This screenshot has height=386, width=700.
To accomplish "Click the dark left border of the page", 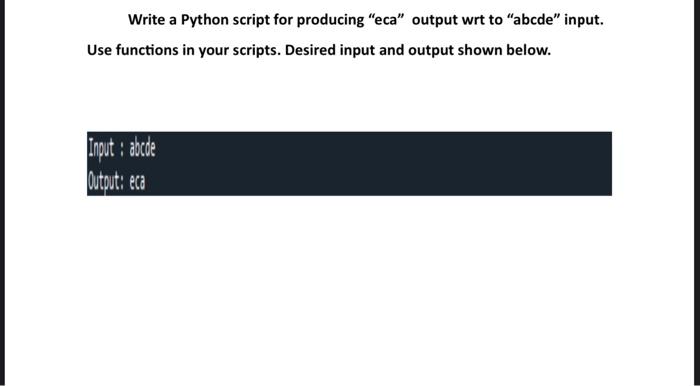I will (x=2, y=193).
